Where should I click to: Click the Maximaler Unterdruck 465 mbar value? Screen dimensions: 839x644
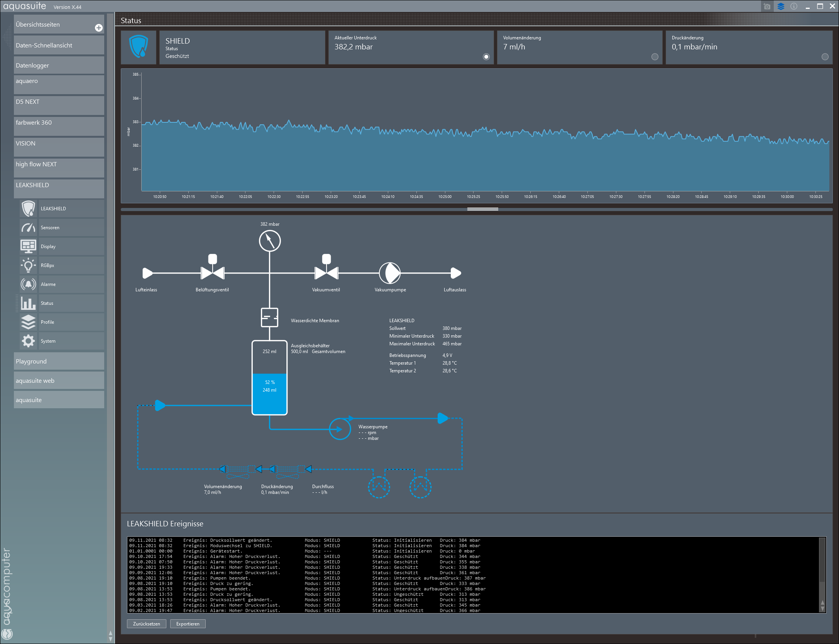point(452,344)
